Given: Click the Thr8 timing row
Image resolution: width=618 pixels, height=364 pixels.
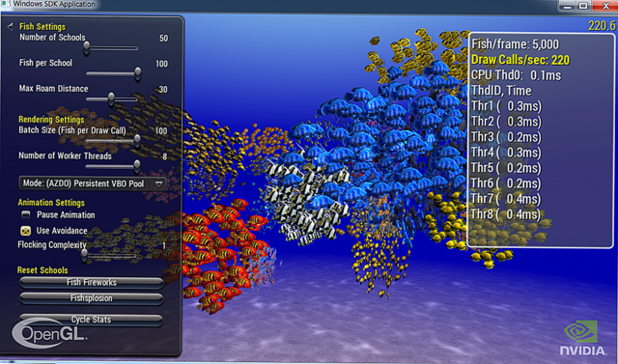Looking at the screenshot, I should 506,214.
